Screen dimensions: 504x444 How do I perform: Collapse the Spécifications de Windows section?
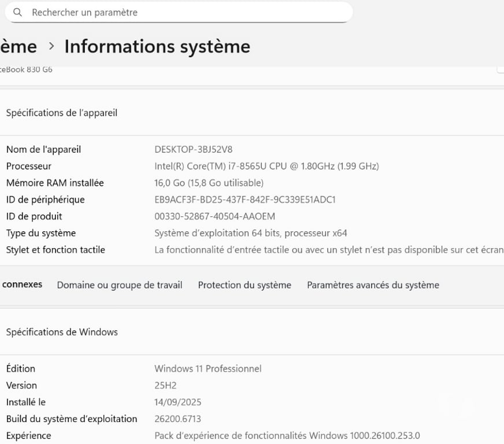point(62,332)
